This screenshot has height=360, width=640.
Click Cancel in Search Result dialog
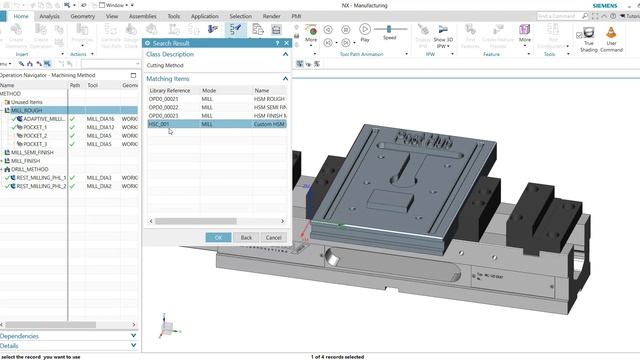click(273, 238)
